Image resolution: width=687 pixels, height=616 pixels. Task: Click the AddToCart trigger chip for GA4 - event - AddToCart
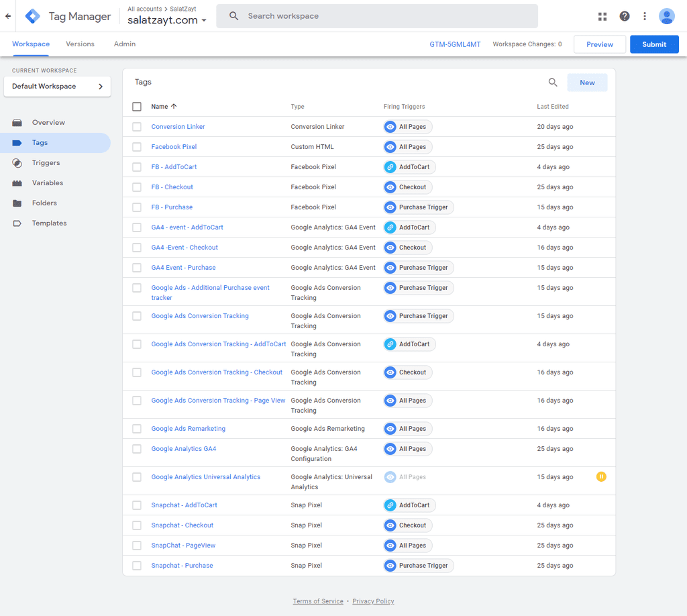pos(410,227)
